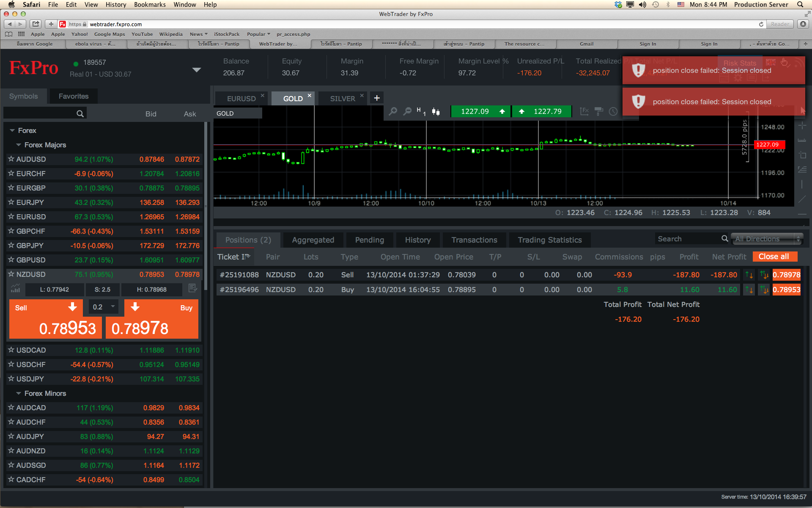Switch to the Aggregated tab

[313, 240]
